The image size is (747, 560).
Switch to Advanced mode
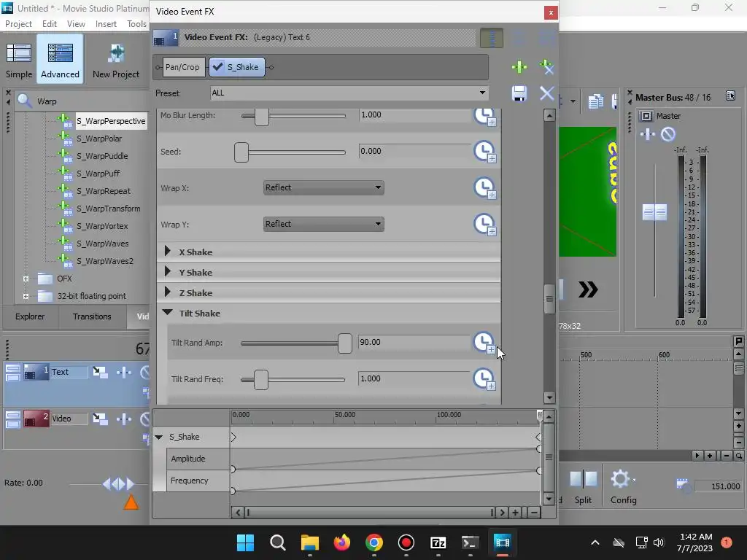(60, 59)
